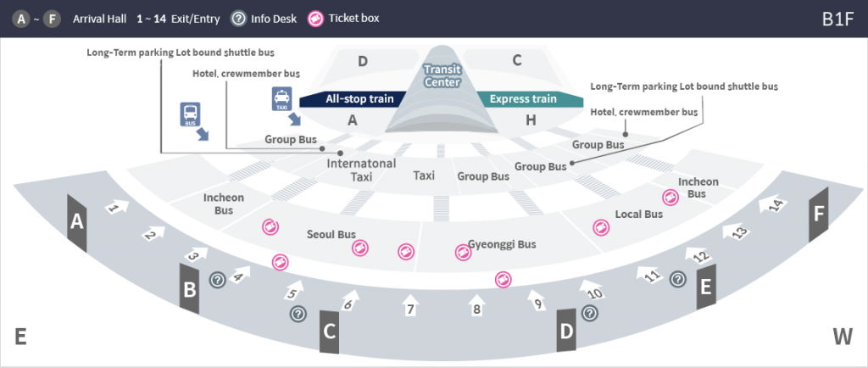868x368 pixels.
Task: Click the Info Desk icon below exit 10
Action: tap(590, 313)
